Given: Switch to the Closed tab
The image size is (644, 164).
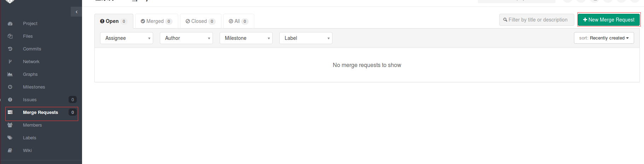Looking at the screenshot, I should (x=201, y=21).
